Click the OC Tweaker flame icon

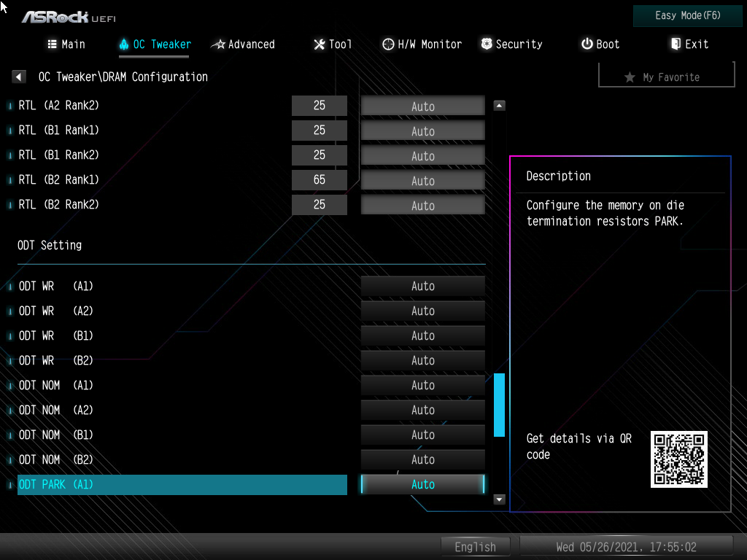pyautogui.click(x=123, y=44)
